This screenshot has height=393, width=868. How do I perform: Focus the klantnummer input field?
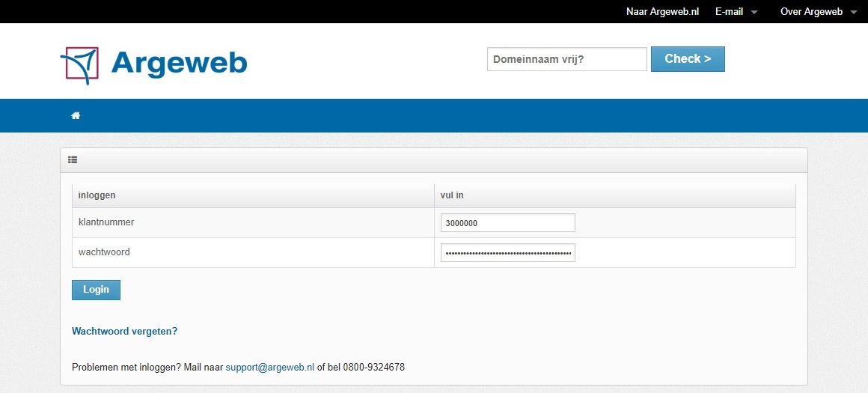(x=507, y=223)
